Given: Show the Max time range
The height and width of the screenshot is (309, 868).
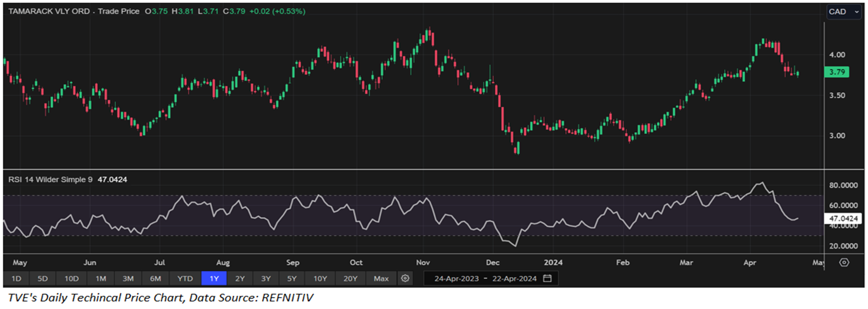Looking at the screenshot, I should coord(381,279).
